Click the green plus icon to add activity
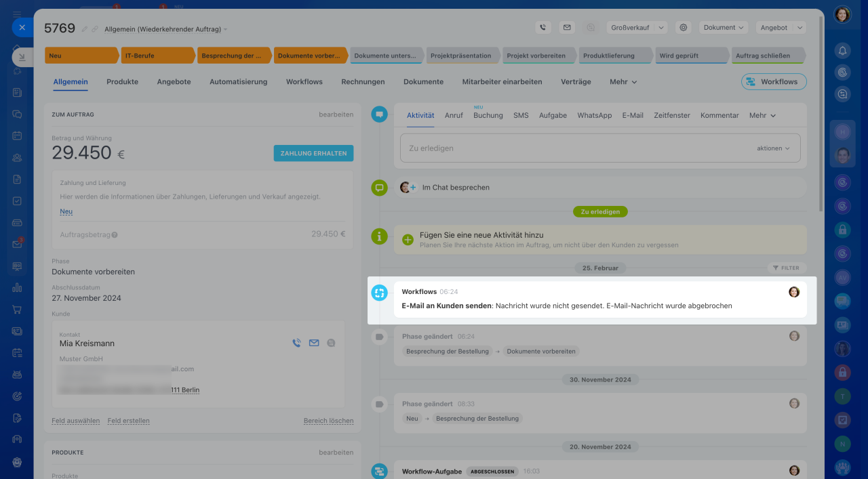Image resolution: width=868 pixels, height=479 pixels. click(408, 240)
